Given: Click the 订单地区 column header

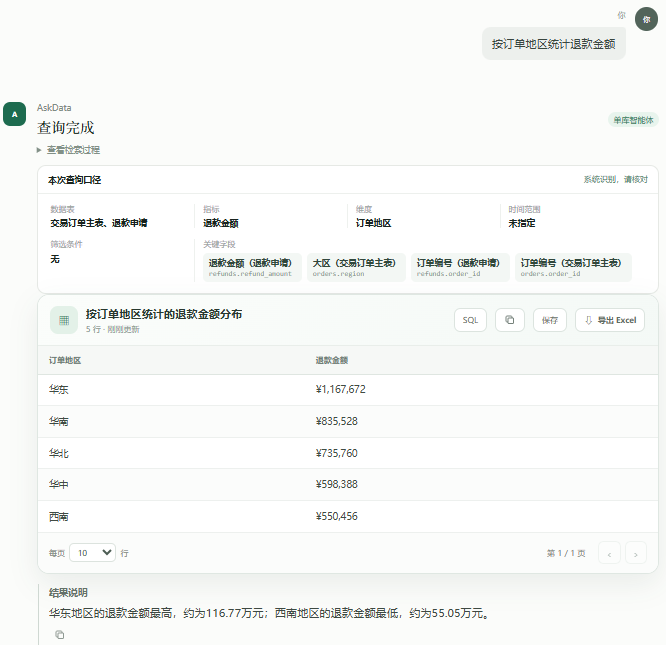Looking at the screenshot, I should 65,361.
